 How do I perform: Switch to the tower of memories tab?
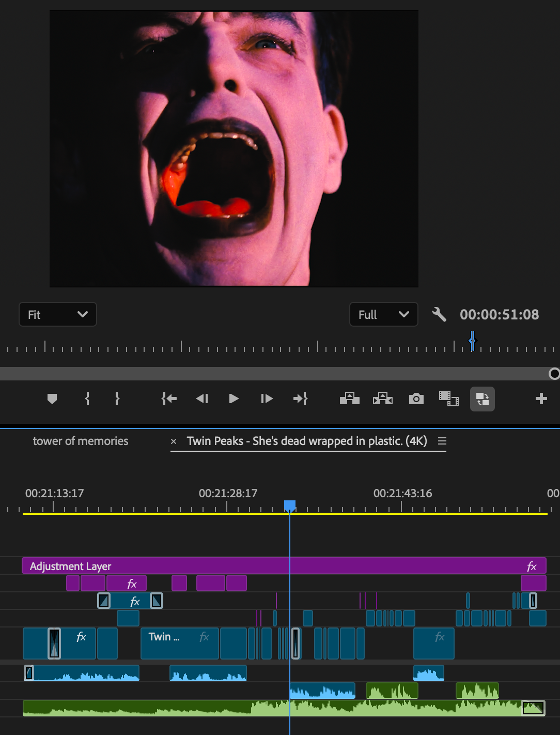(81, 441)
